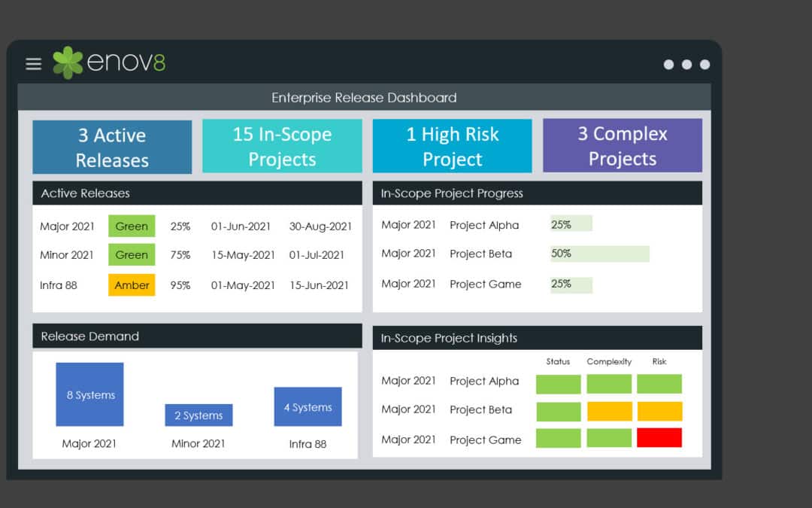Screen dimensions: 812x508
Task: Click Project Game red Risk cell
Action: point(659,437)
